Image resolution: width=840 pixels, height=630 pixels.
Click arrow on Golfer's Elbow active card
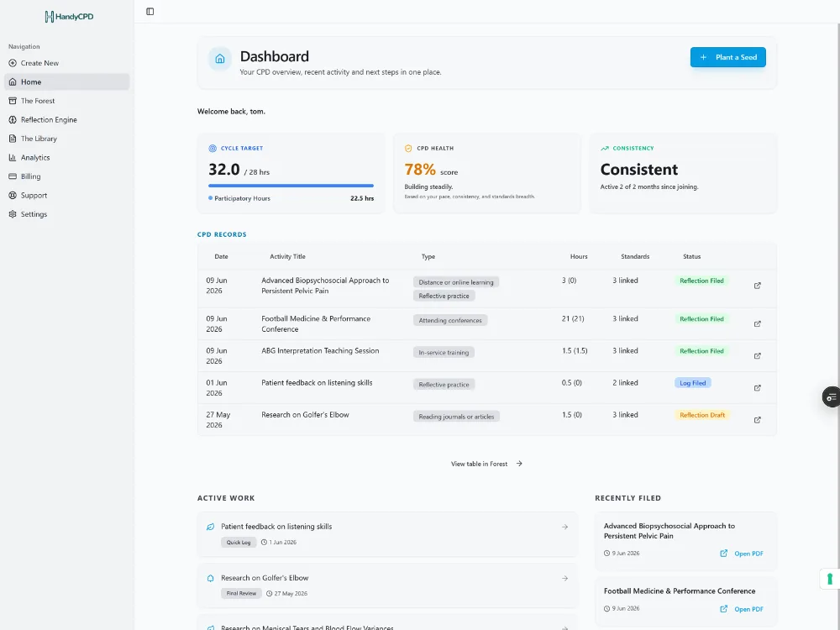564,579
